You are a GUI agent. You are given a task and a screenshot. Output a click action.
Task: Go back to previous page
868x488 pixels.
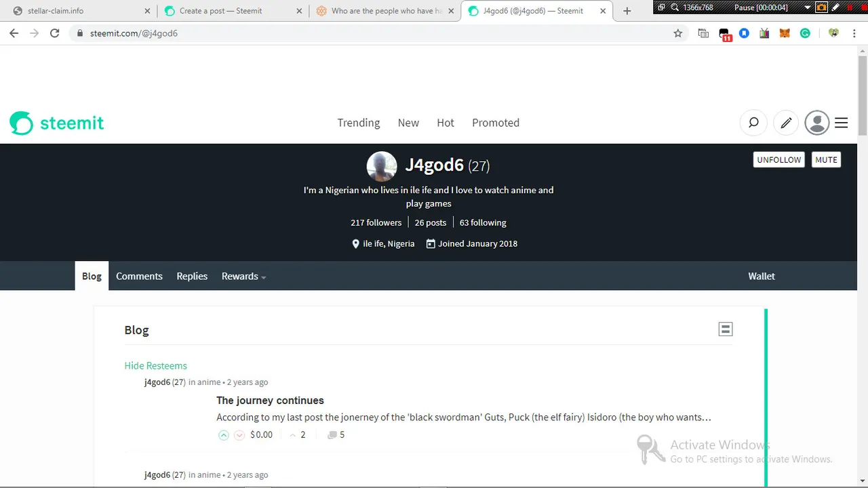point(14,33)
